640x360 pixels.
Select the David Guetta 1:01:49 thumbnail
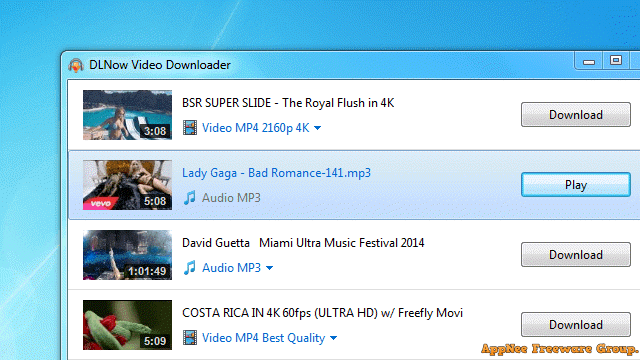coord(127,255)
